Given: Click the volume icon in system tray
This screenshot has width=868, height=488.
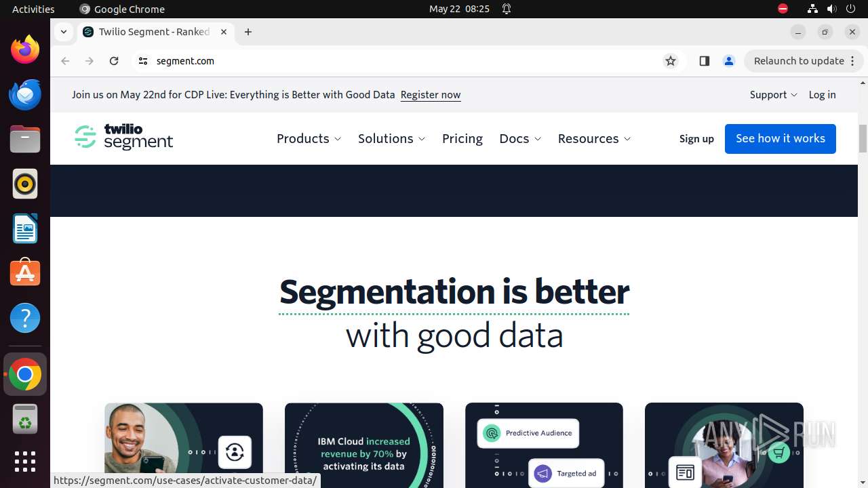Looking at the screenshot, I should click(831, 9).
